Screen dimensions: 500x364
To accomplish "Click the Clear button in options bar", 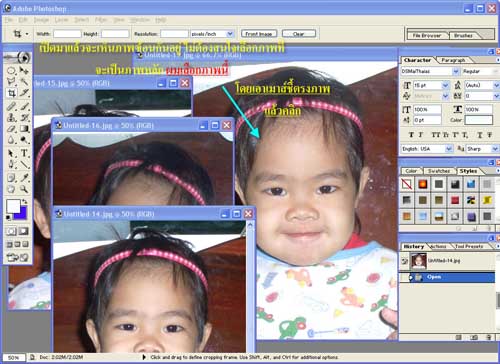I will point(299,34).
